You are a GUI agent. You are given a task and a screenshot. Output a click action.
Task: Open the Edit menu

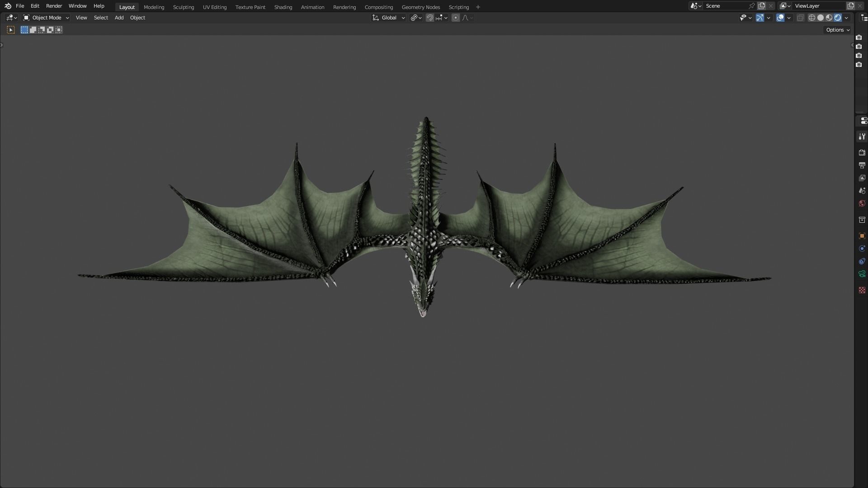click(x=35, y=6)
